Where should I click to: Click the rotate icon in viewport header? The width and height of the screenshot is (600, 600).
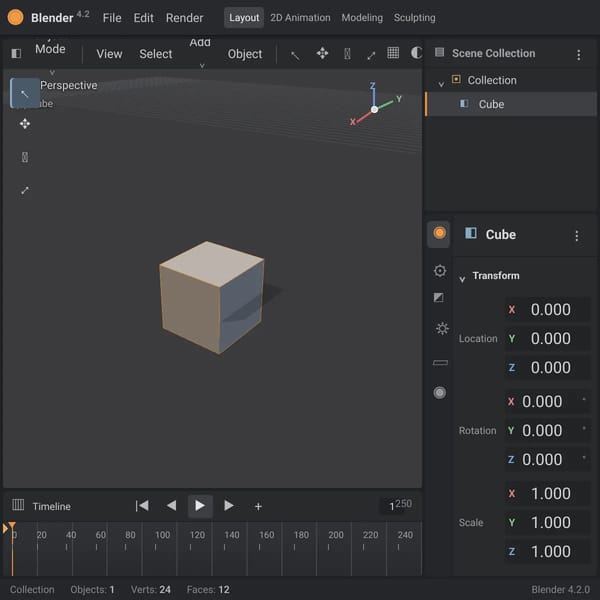(347, 54)
